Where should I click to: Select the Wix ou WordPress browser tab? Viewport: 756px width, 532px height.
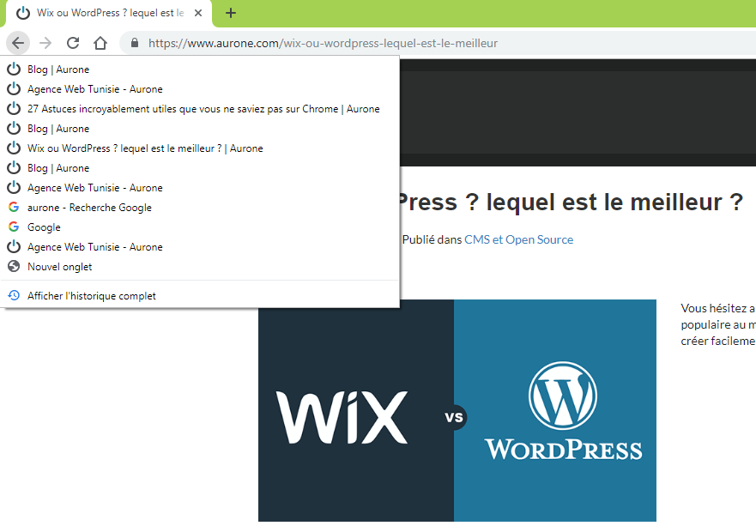[109, 14]
